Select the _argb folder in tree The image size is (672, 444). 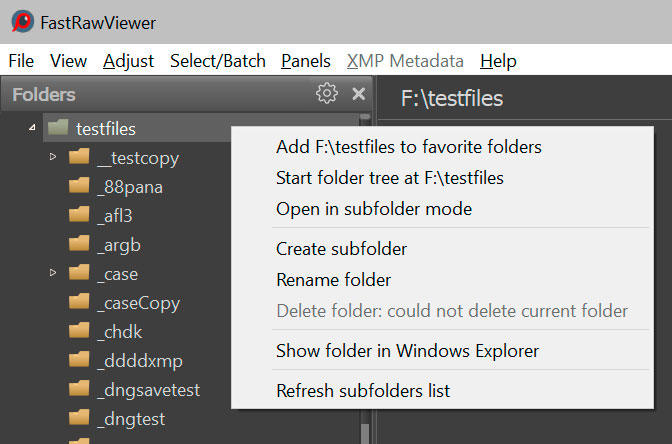[x=118, y=244]
